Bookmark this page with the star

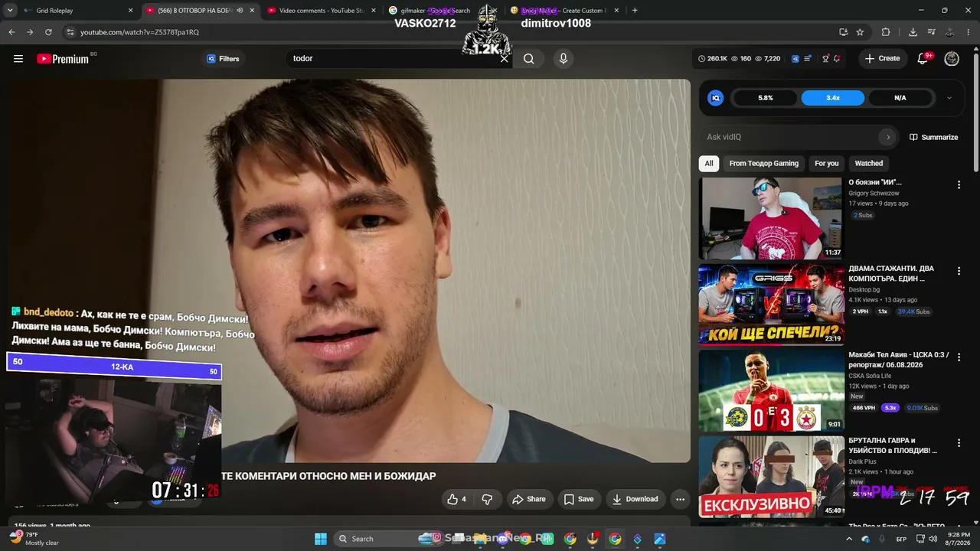pyautogui.click(x=860, y=32)
